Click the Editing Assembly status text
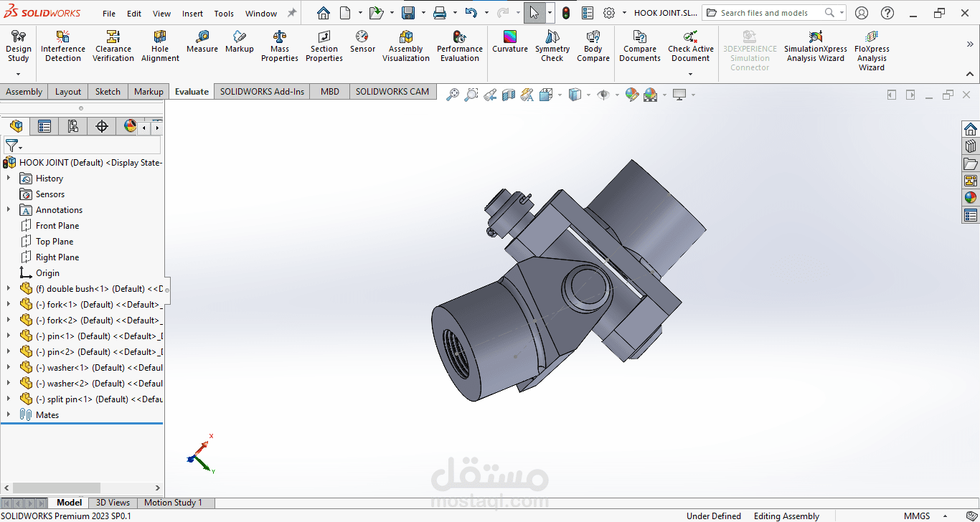Viewport: 980px width, 522px height. click(786, 516)
